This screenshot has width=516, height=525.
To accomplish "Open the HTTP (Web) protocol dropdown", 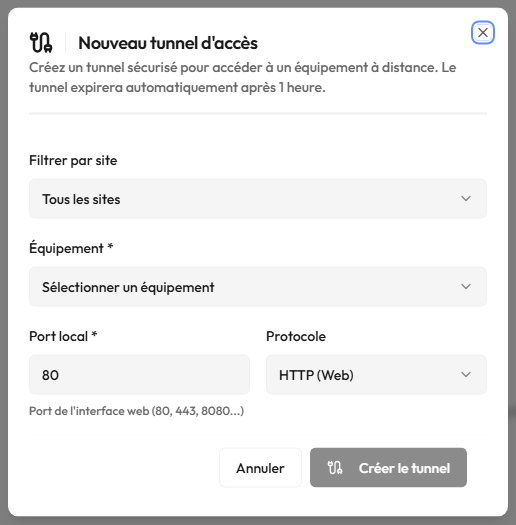I will tap(376, 374).
